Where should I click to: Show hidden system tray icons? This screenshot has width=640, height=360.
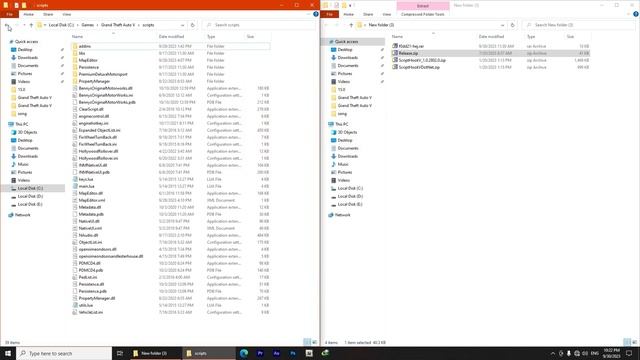tap(553, 353)
